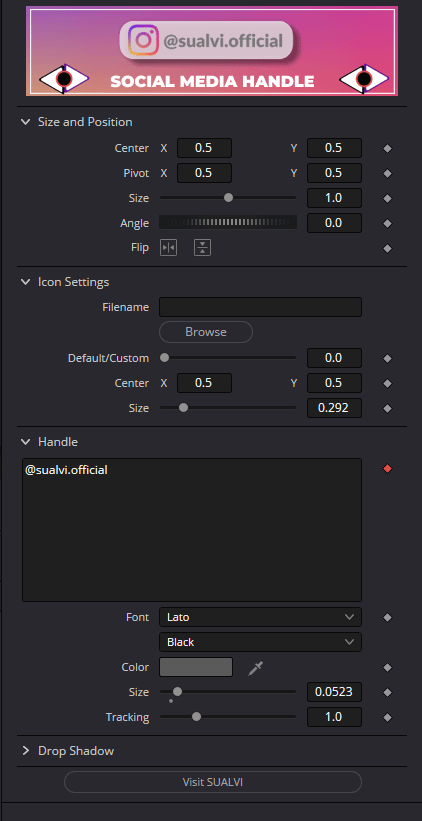
Task: Click the Browse button
Action: click(206, 332)
